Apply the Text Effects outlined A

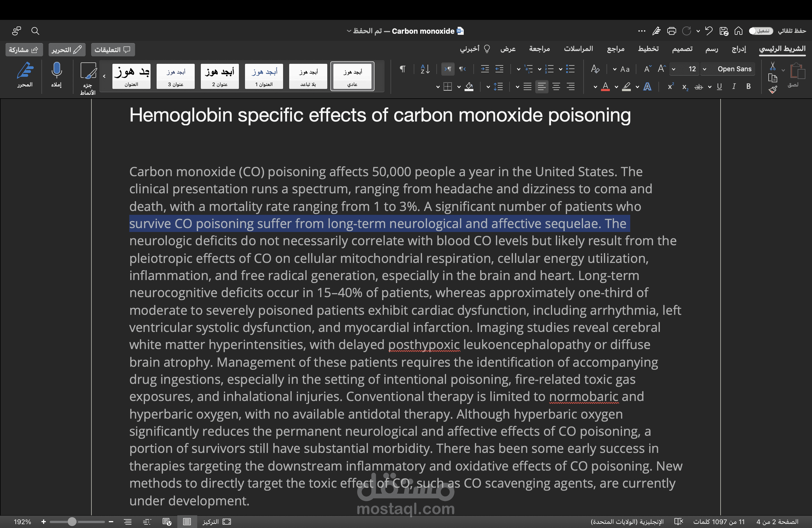pos(647,87)
